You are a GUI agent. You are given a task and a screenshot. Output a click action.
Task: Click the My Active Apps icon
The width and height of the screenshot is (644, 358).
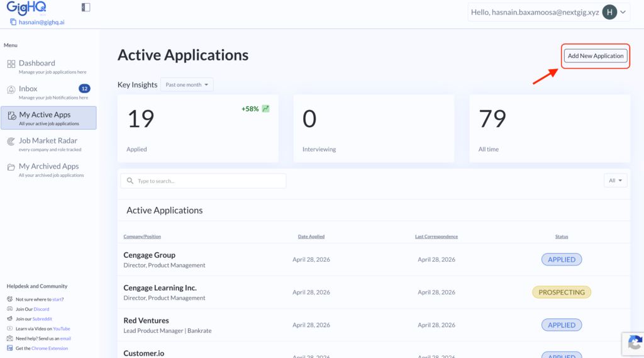11,116
